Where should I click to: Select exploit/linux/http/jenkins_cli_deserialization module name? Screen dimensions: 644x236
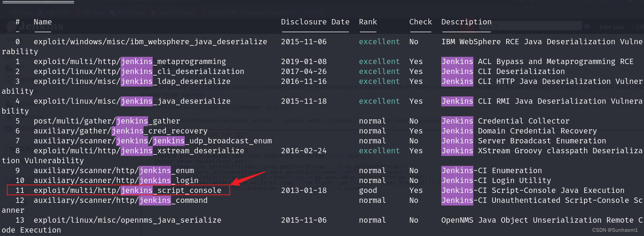(139, 71)
